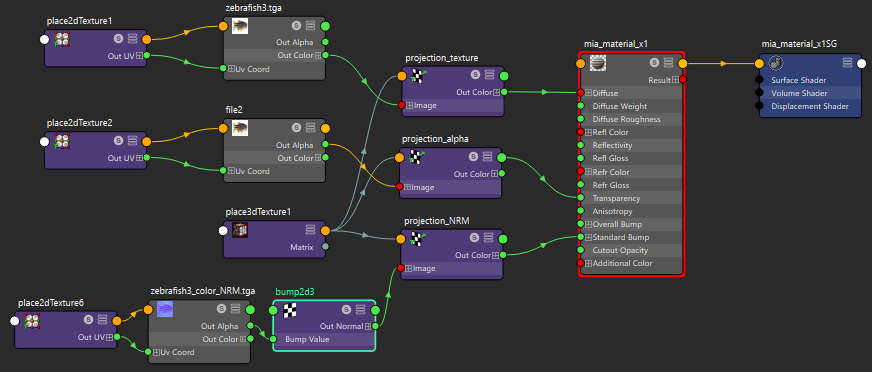Click the place2dTexture6 node icon
Image resolution: width=872 pixels, height=372 pixels.
pos(32,320)
